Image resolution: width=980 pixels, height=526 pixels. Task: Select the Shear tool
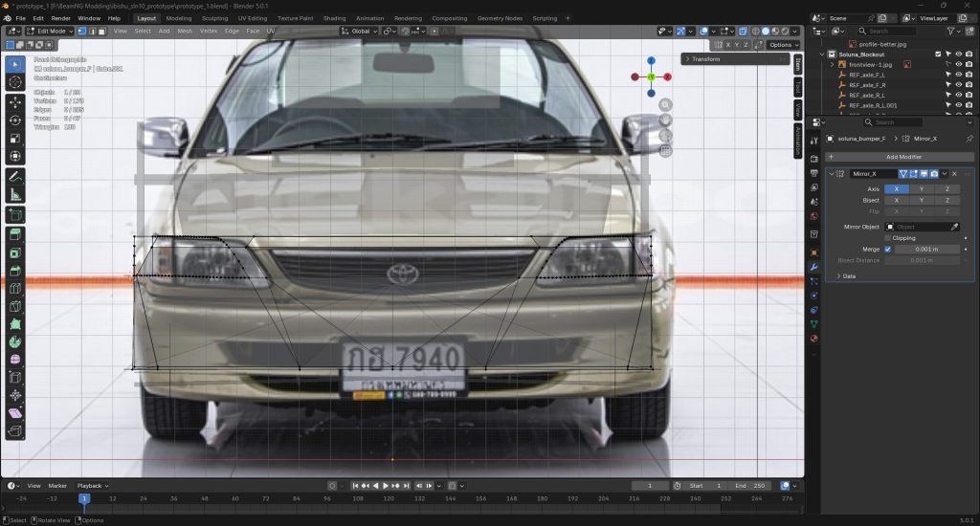tap(15, 413)
